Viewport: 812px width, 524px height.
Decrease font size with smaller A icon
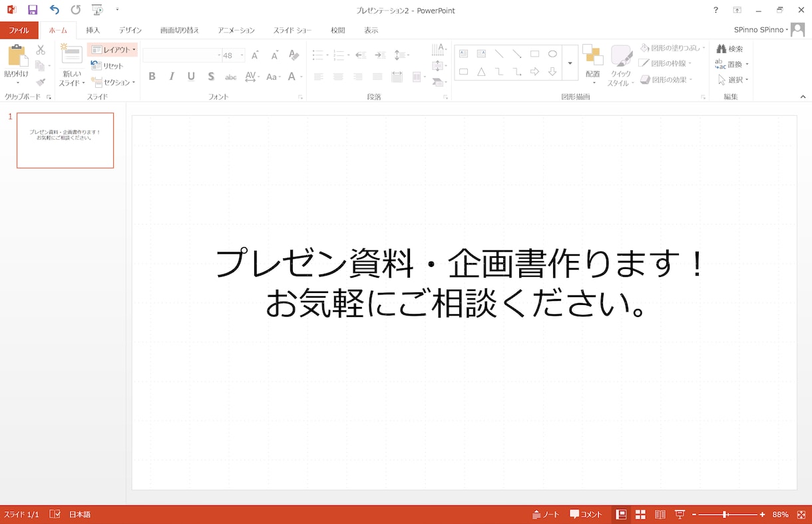point(274,56)
